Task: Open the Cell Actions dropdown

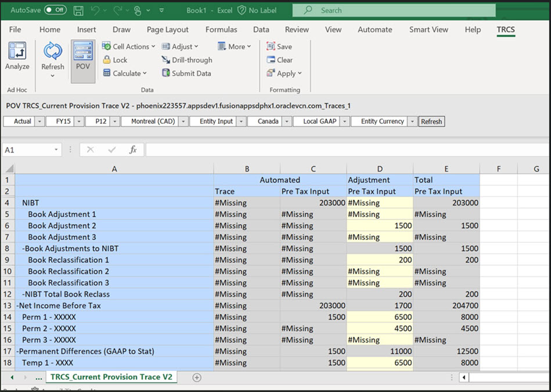Action: 128,46
